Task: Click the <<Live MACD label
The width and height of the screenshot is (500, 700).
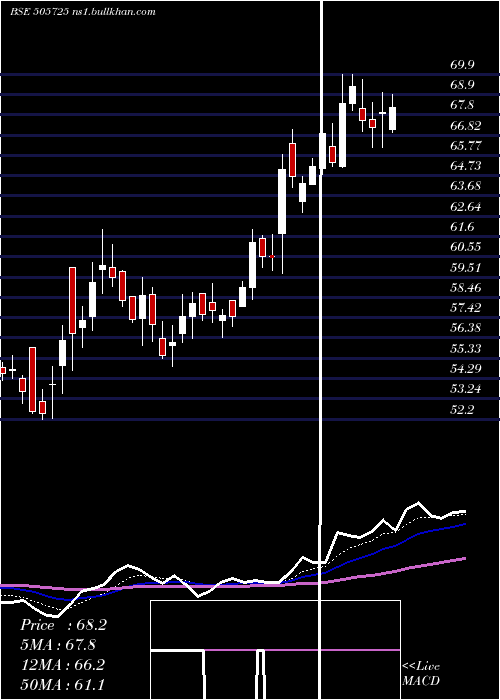Action: [421, 673]
